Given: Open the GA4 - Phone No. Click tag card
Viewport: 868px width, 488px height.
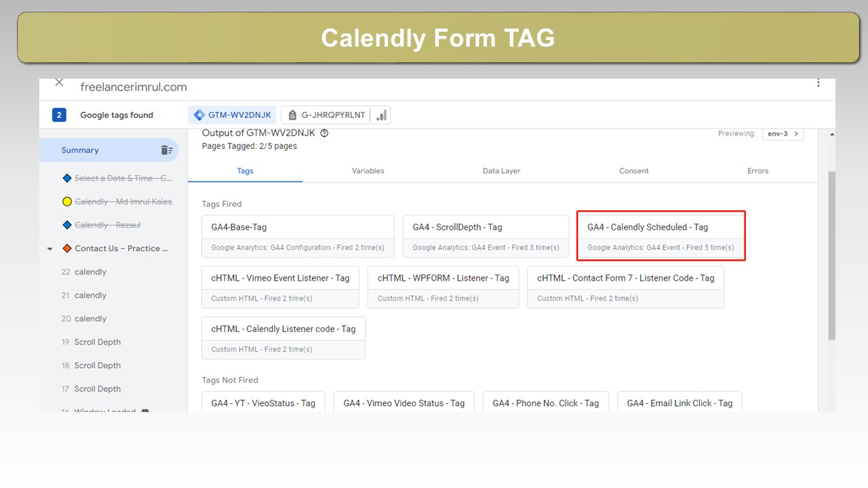Looking at the screenshot, I should [x=546, y=402].
